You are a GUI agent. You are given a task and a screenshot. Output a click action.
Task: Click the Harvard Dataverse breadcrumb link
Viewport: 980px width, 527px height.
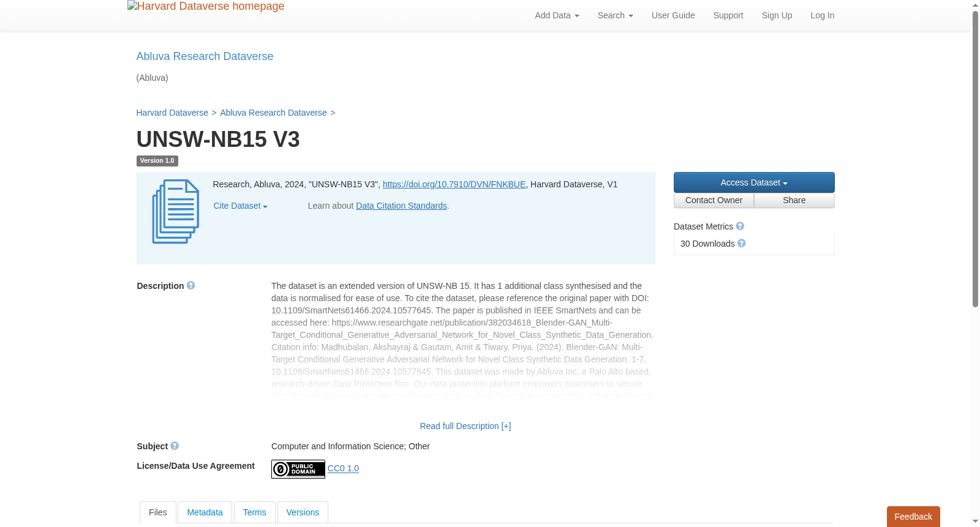(x=172, y=113)
